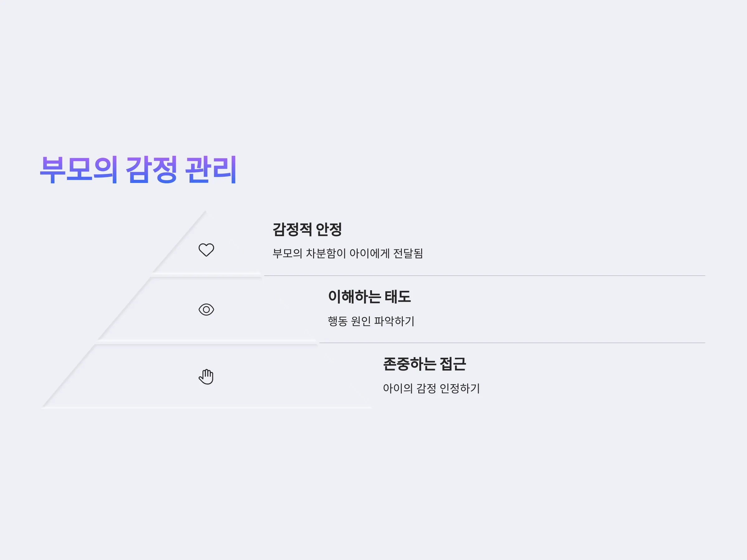Select the heading 존중하는 접근

point(425,364)
